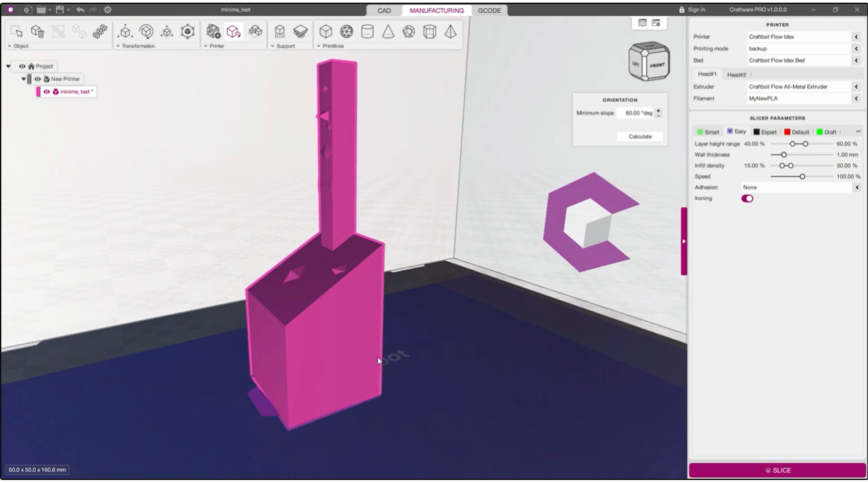This screenshot has height=482, width=868.
Task: Click the Calculate orientation button
Action: tap(639, 137)
